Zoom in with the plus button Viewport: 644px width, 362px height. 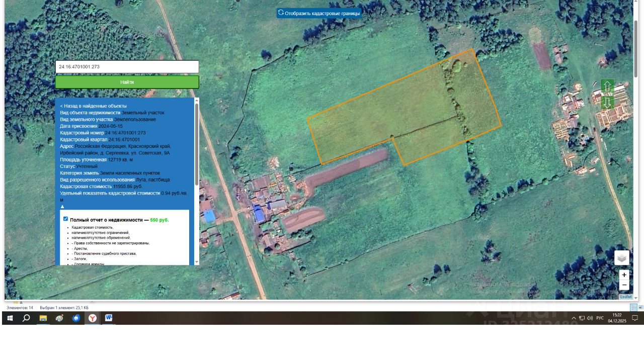tap(624, 275)
